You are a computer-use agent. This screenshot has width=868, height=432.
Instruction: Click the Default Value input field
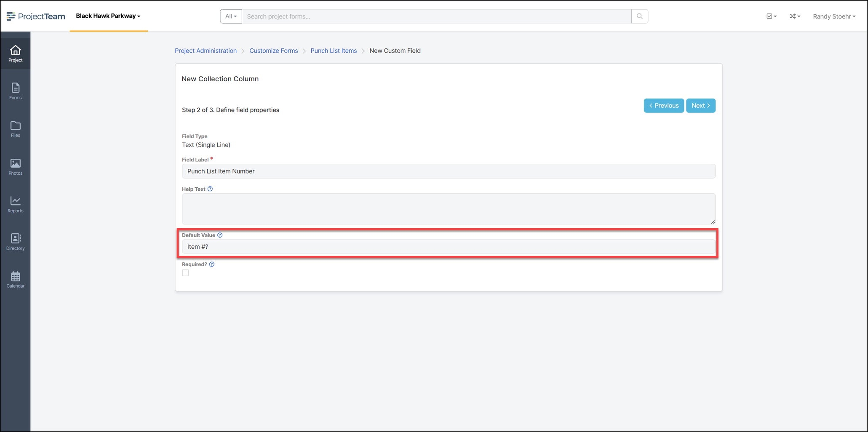tap(449, 247)
